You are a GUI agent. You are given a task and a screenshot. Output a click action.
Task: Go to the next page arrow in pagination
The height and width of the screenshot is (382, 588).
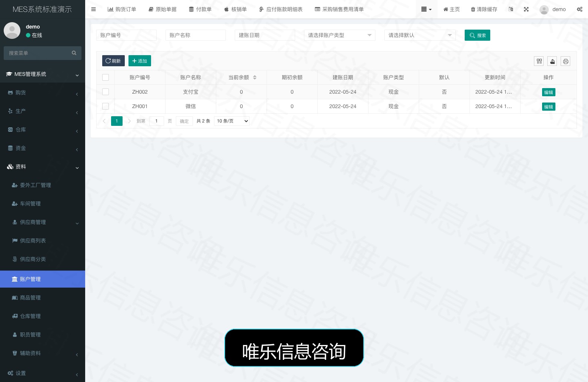tap(129, 121)
